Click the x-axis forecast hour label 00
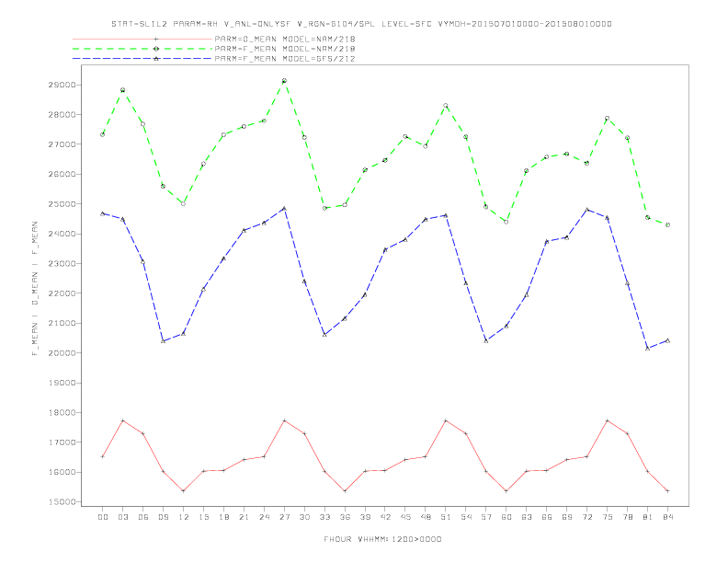 click(x=103, y=517)
